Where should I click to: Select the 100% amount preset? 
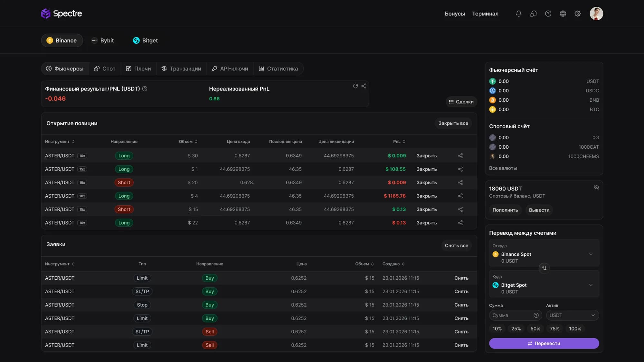coord(575,329)
